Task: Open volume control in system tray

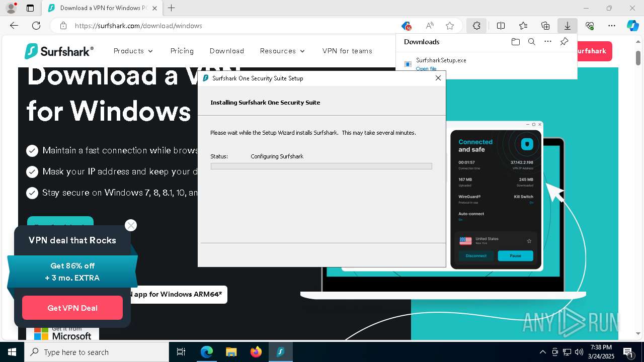Action: (579, 352)
